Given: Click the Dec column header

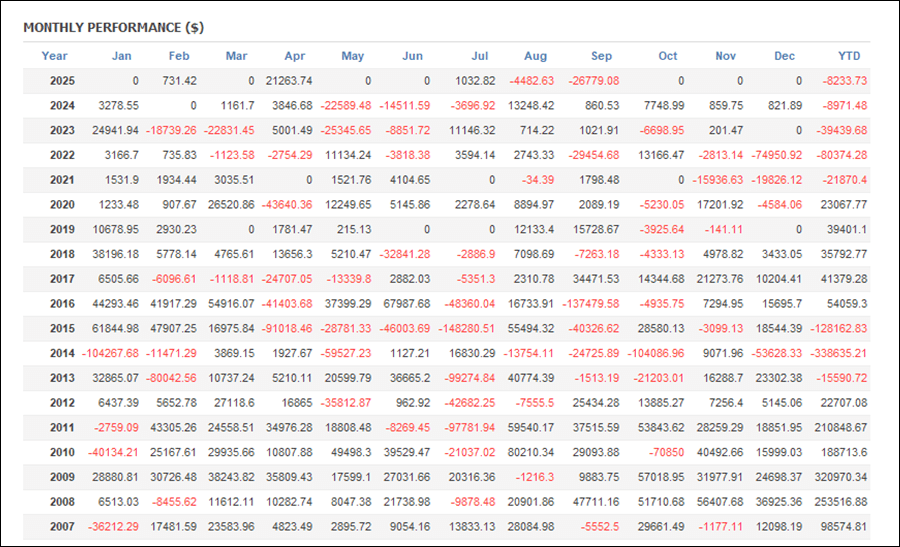Looking at the screenshot, I should pos(785,56).
